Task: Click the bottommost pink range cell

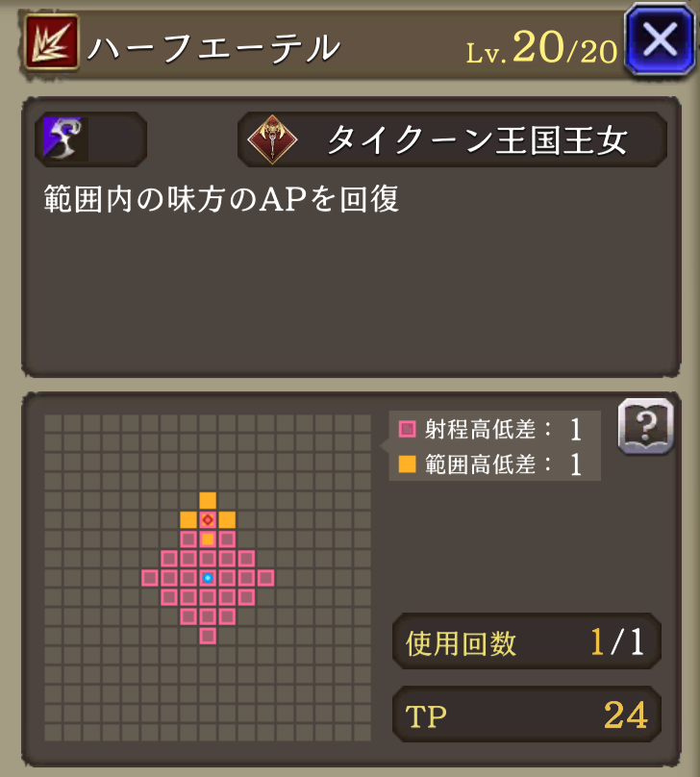Action: (208, 636)
